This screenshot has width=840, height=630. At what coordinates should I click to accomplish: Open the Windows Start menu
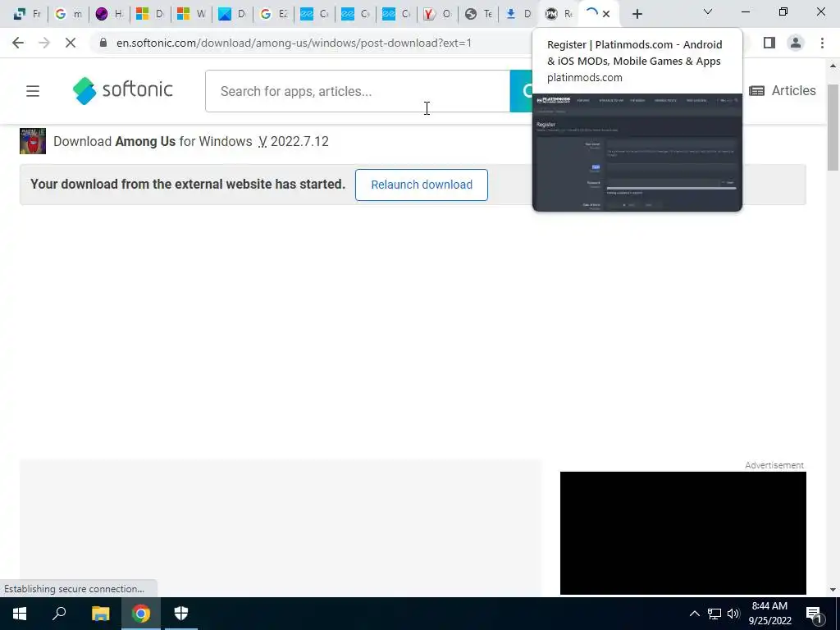[20, 614]
